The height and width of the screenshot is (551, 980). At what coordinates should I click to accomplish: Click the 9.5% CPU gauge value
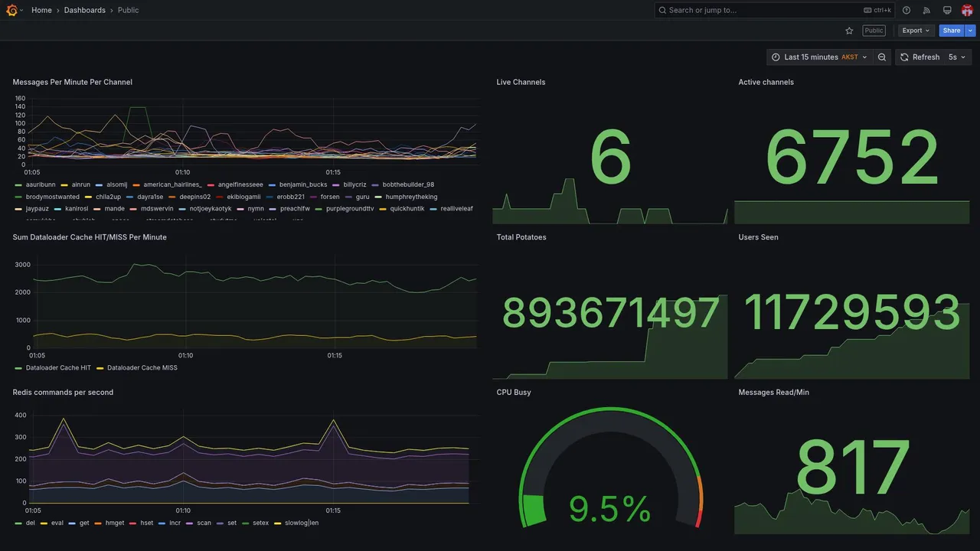coord(610,509)
